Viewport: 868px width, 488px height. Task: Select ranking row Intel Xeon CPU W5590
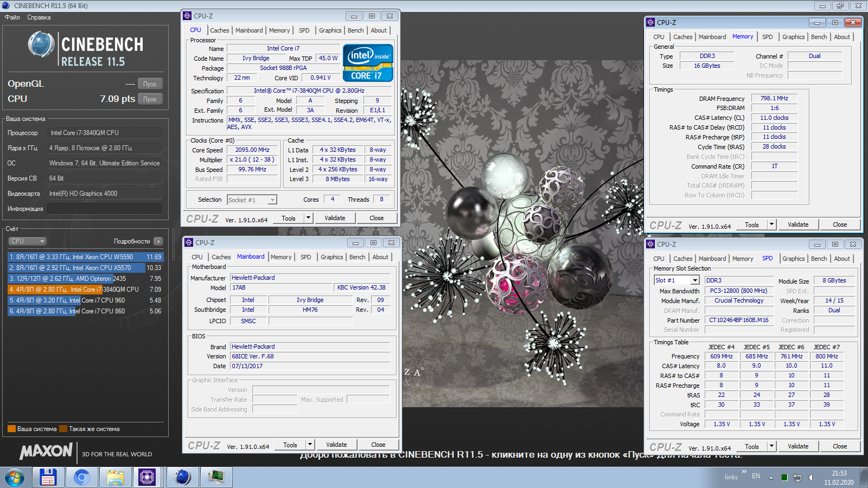click(x=85, y=257)
